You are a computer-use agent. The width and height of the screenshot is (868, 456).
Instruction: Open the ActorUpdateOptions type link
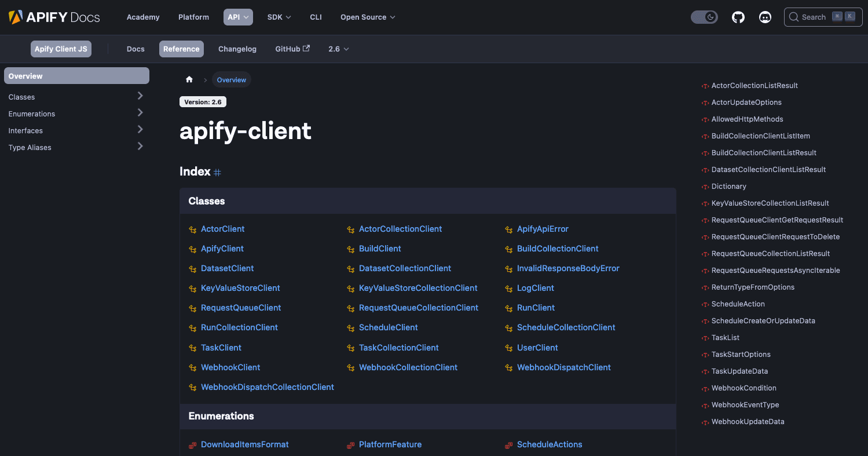[x=746, y=103]
